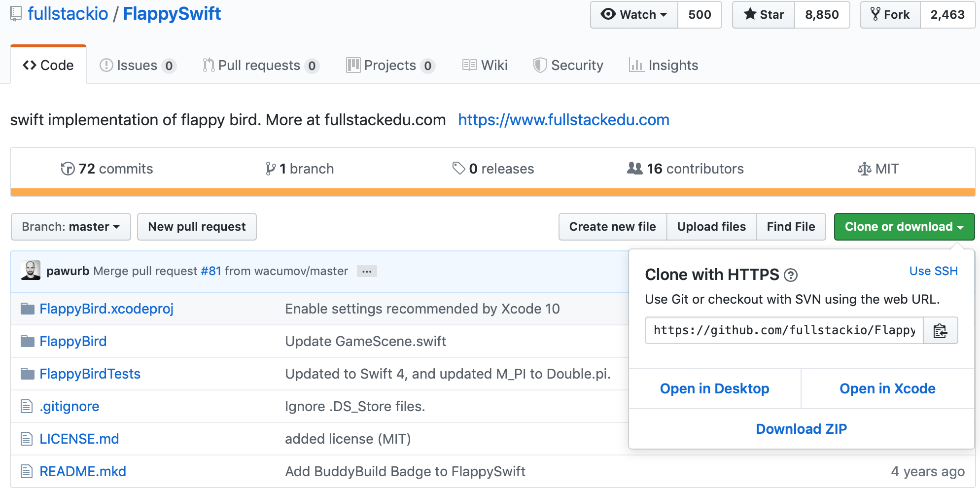
Task: Click Open in Desktop
Action: point(715,388)
